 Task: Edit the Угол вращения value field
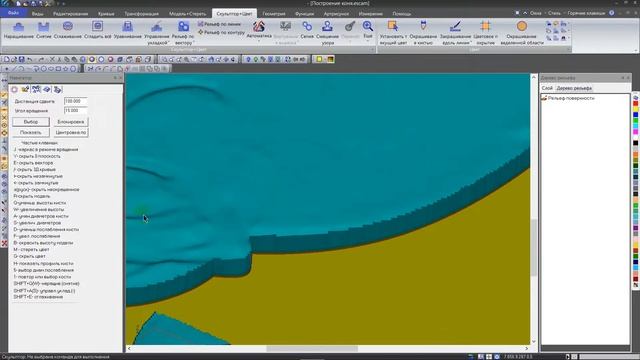coord(76,111)
